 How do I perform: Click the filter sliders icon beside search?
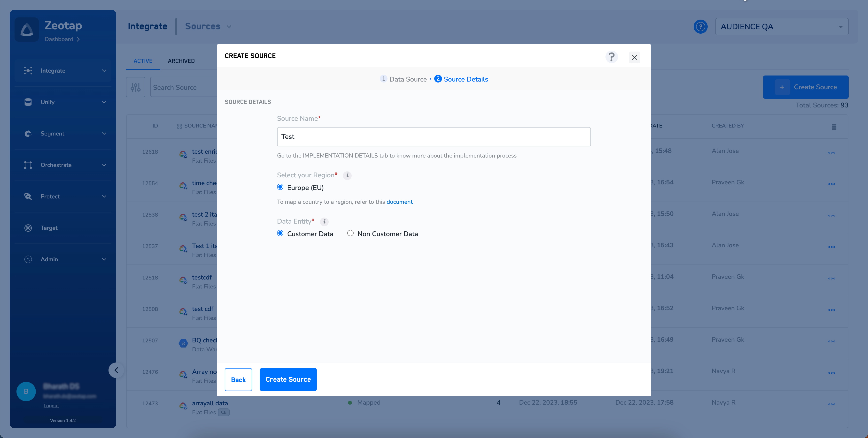point(135,87)
